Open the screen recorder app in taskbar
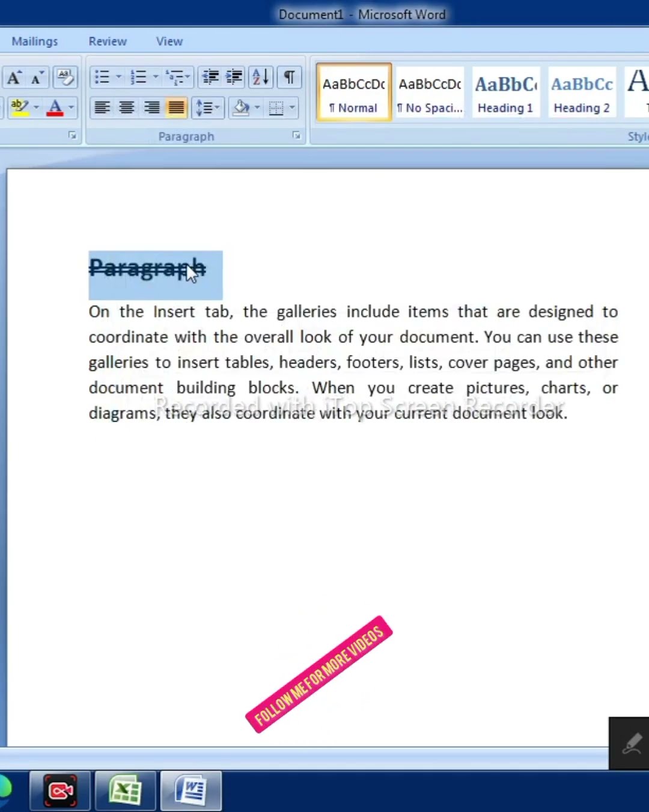The image size is (649, 812). pos(60,791)
